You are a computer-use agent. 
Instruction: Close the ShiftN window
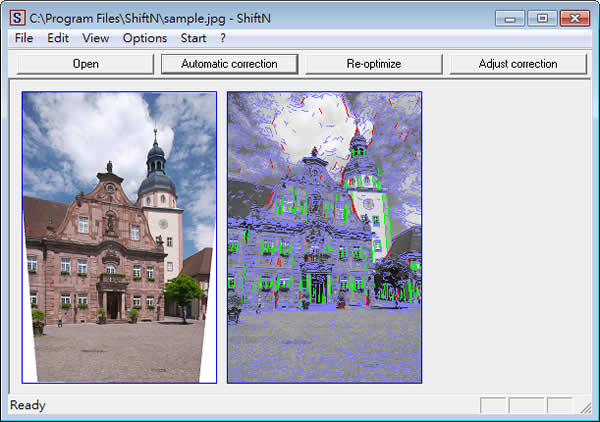[x=574, y=18]
